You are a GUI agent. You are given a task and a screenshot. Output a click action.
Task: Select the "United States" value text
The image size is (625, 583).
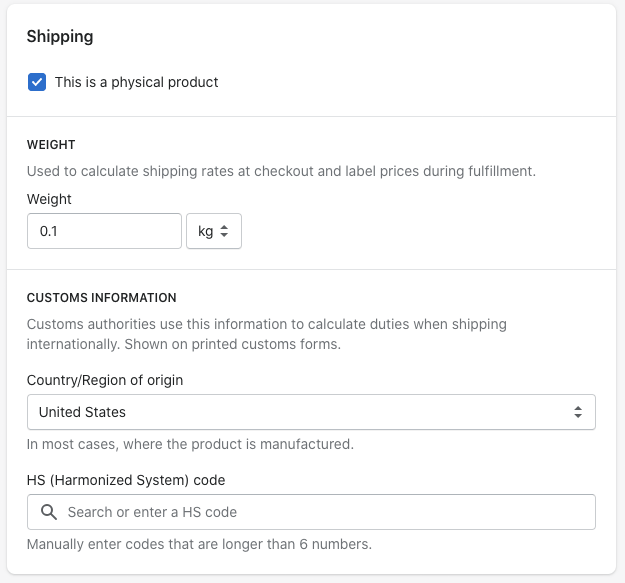tap(82, 412)
